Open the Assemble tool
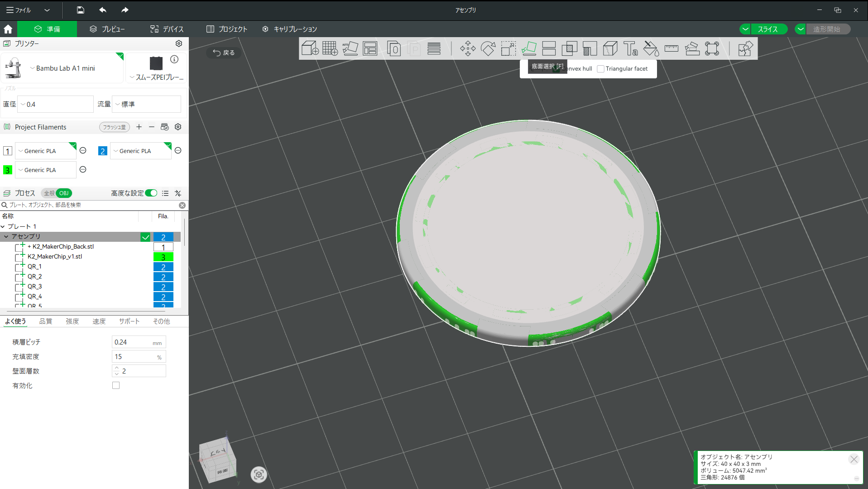The width and height of the screenshot is (868, 489). coord(692,48)
